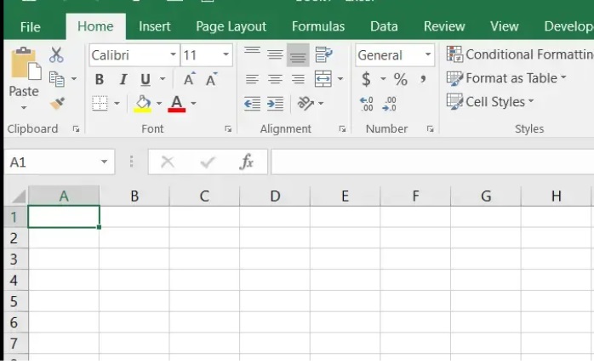Decrease indent in Alignment group
The width and height of the screenshot is (594, 364).
point(252,103)
